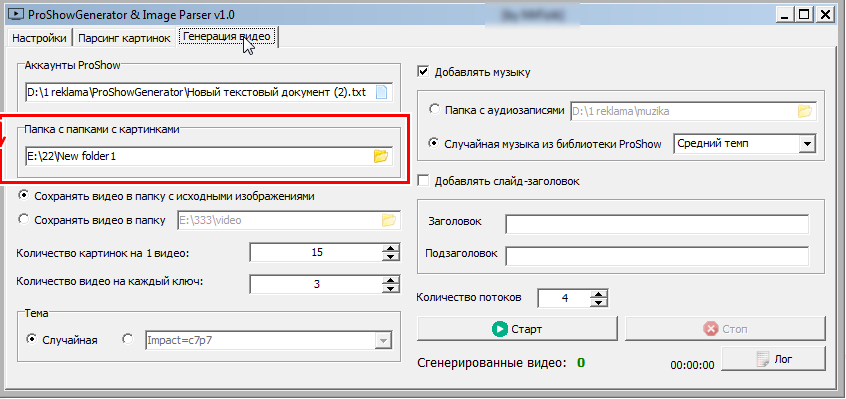Select Случайная theme radio button
Screen dimensions: 846x399
pyautogui.click(x=31, y=339)
